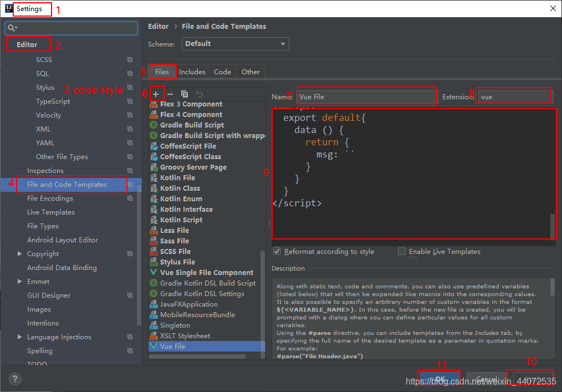Select the Kotlin Class template

pos(180,189)
